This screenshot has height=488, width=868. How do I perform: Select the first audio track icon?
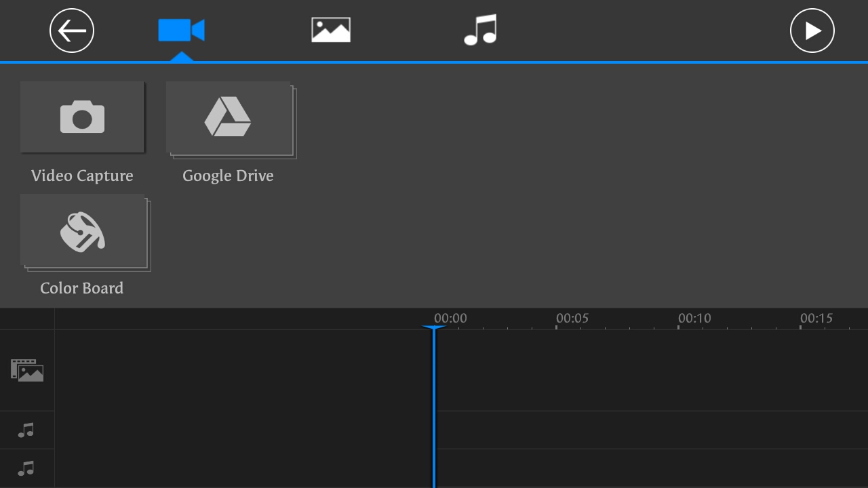(x=27, y=429)
